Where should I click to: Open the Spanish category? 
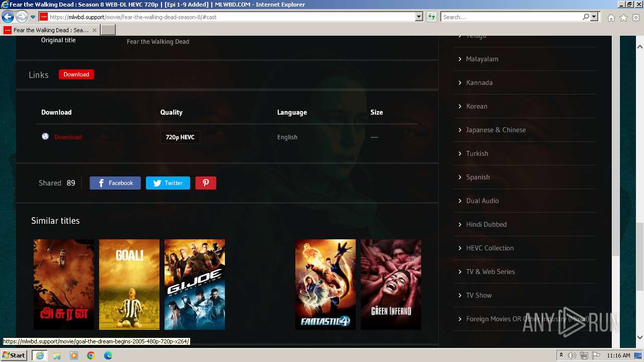tap(478, 177)
